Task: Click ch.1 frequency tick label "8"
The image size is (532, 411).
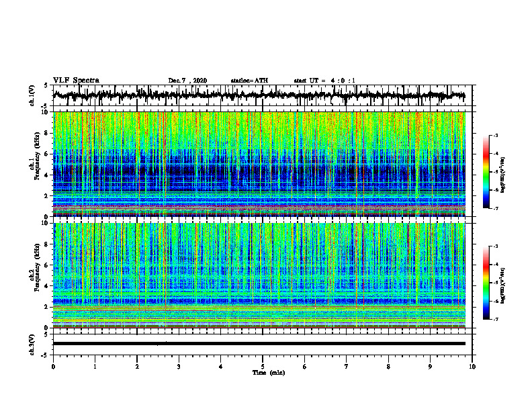Action: click(46, 133)
